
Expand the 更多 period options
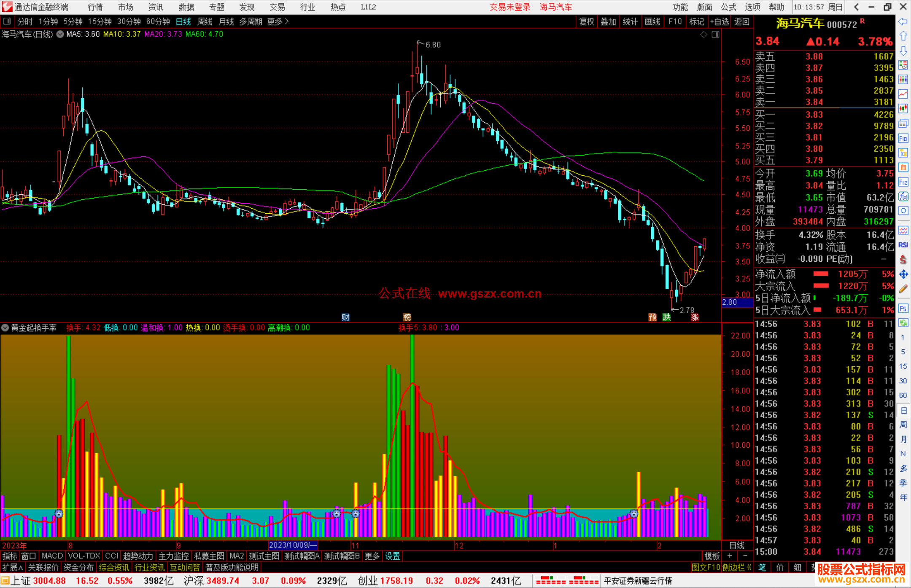click(278, 21)
